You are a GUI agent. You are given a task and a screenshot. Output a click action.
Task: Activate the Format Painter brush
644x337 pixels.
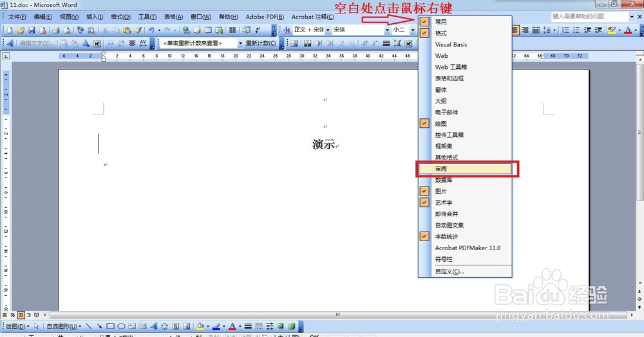tap(138, 30)
